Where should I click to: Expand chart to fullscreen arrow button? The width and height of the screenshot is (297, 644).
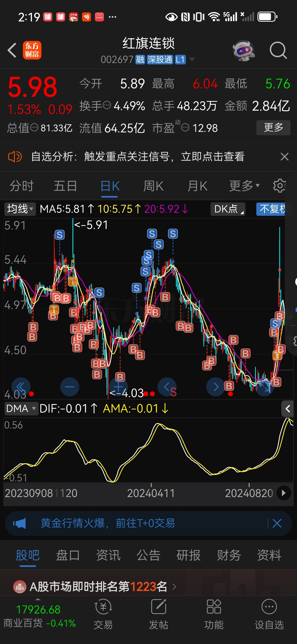(265, 387)
